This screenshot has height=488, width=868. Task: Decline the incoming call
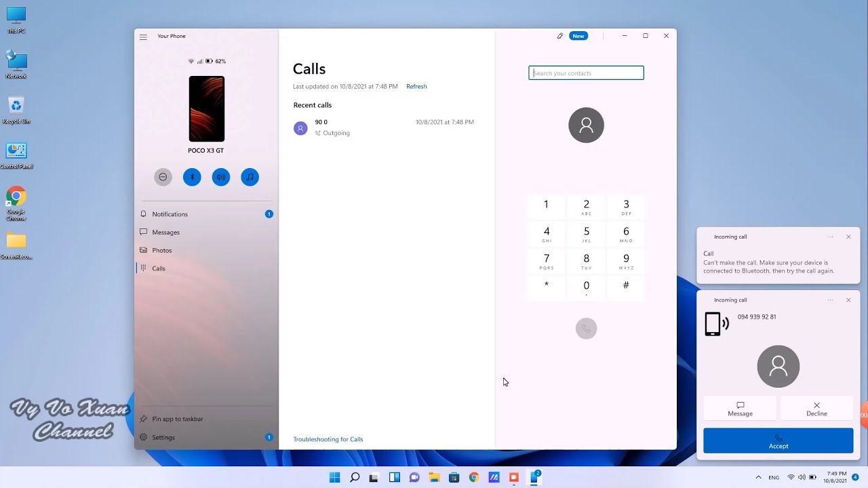coord(816,409)
